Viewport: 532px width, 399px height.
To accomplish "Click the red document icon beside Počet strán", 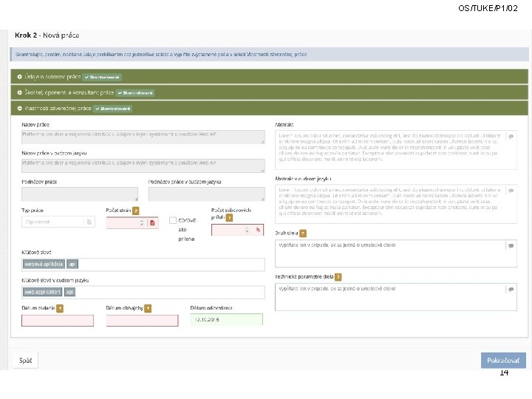I will 152,223.
